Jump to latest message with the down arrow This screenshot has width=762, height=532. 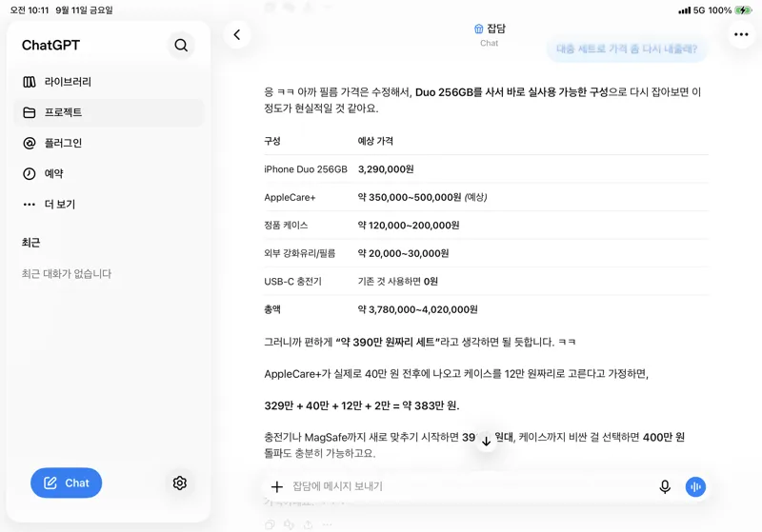[x=486, y=442]
